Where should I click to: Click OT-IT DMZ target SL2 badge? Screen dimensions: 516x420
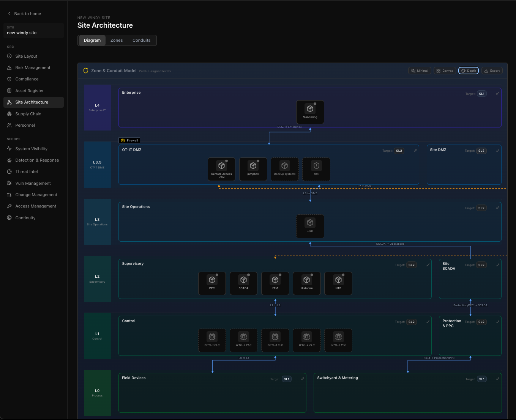399,151
